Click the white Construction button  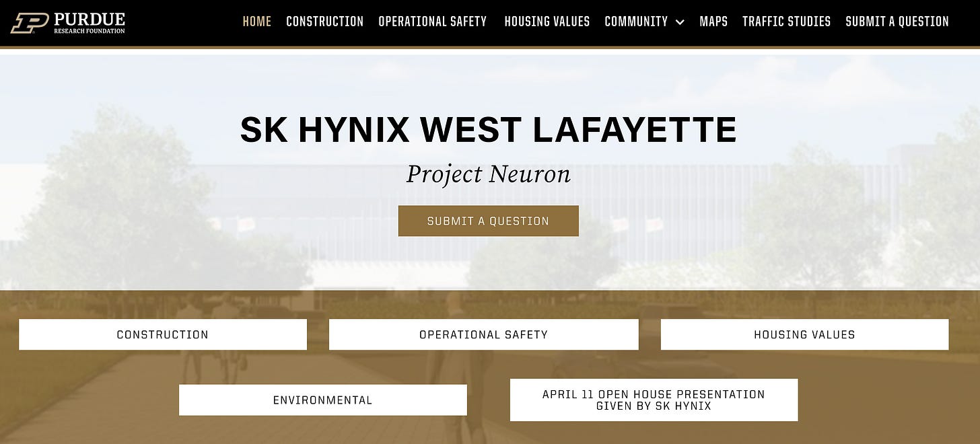click(x=163, y=334)
